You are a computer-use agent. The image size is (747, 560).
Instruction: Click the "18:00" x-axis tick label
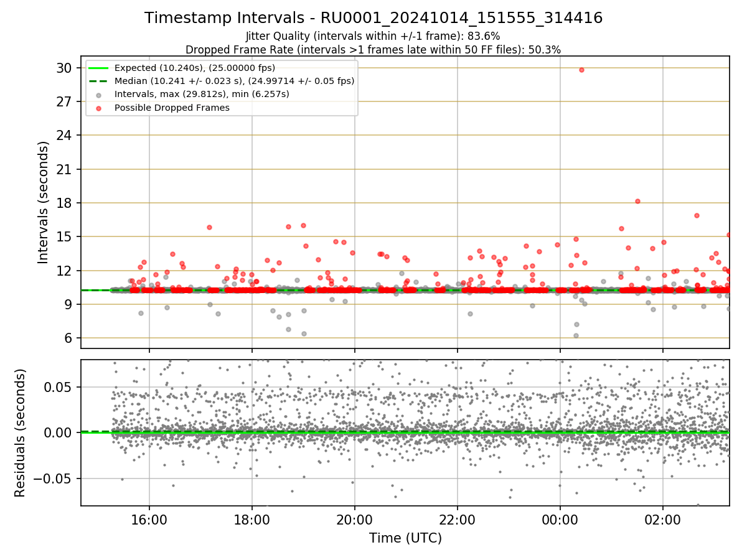click(251, 519)
